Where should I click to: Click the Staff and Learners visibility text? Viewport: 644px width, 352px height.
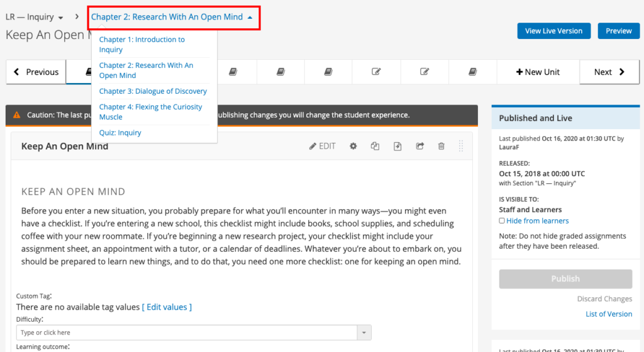click(x=530, y=210)
